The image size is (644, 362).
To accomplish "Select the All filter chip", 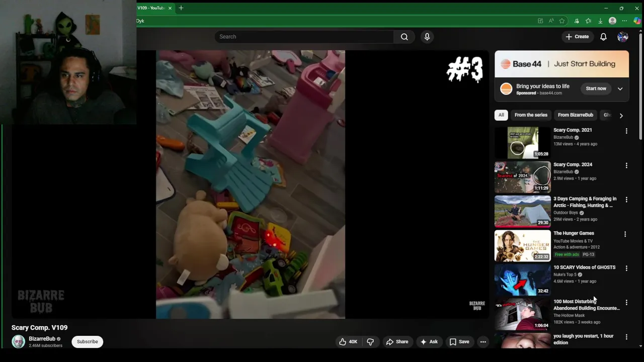I will pos(501,115).
